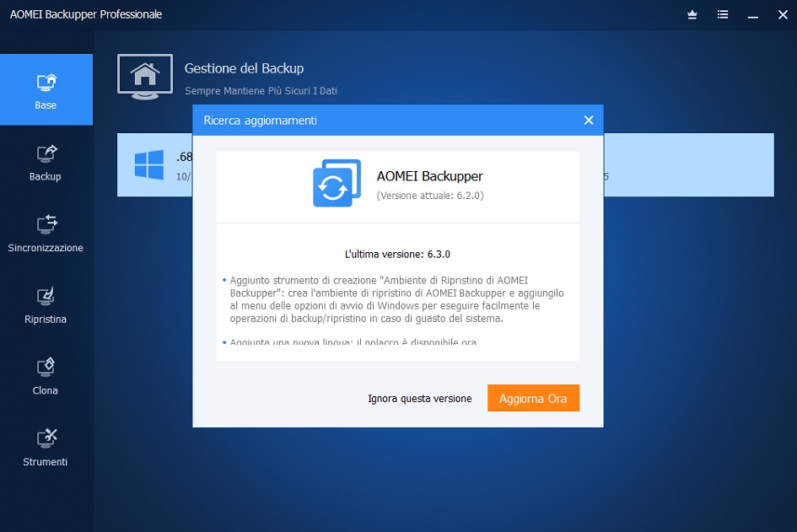Image resolution: width=797 pixels, height=532 pixels.
Task: Close the Ricerca aggiornamenti dialog
Action: click(589, 121)
